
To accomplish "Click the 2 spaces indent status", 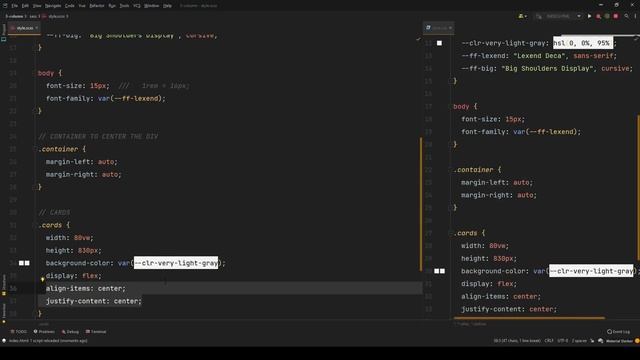I will (x=579, y=340).
